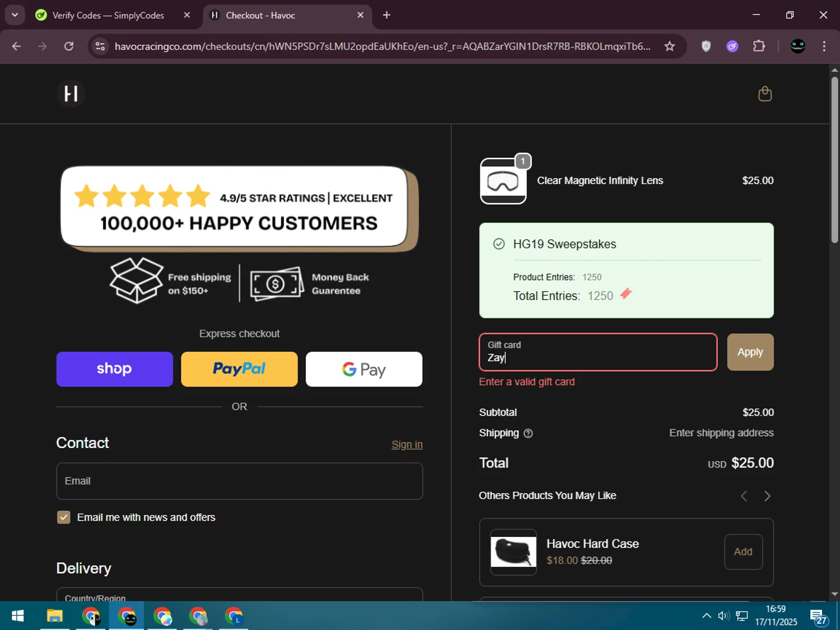840x630 pixels.
Task: Select the Checkout - Havoc tab
Action: click(260, 15)
